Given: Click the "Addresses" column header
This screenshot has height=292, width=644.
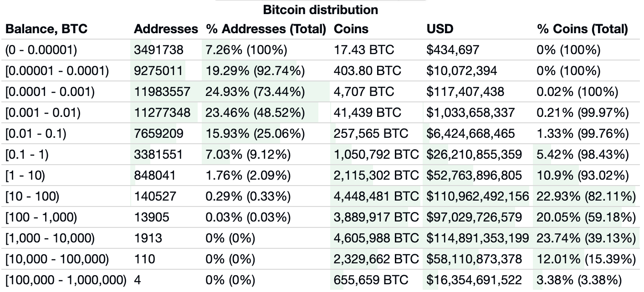Looking at the screenshot, I should [x=166, y=29].
